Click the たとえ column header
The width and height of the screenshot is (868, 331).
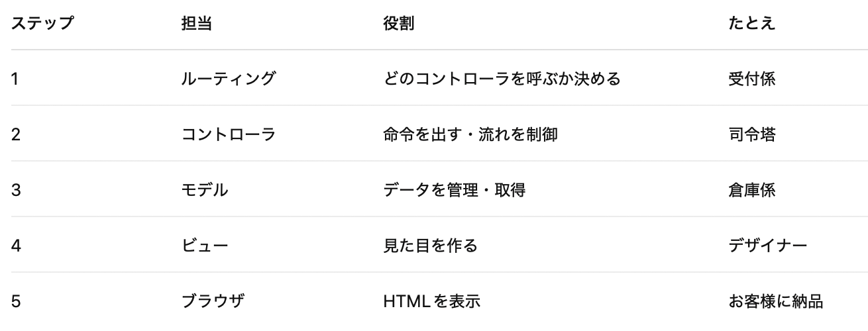(751, 23)
